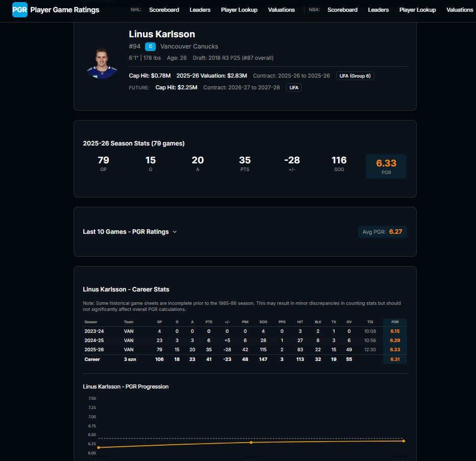The width and height of the screenshot is (476, 461).
Task: Click the Draft: 2018 R3 P25 text
Action: coord(233,58)
